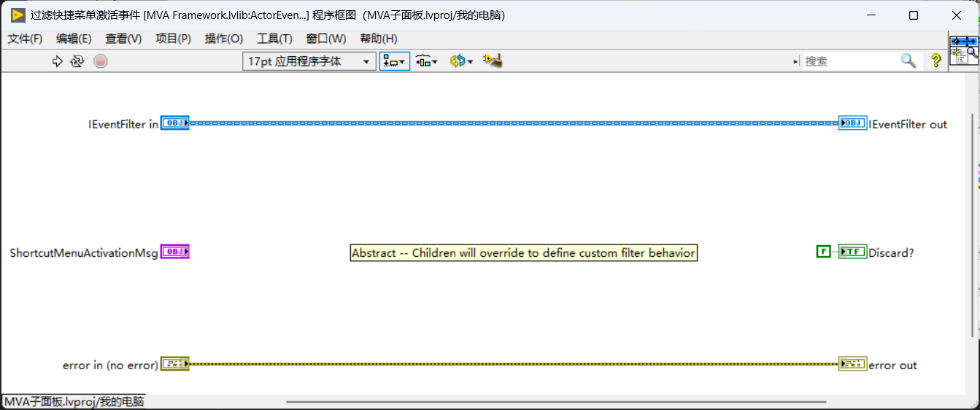Open the 操作(O) menu
The image size is (980, 410).
(224, 39)
